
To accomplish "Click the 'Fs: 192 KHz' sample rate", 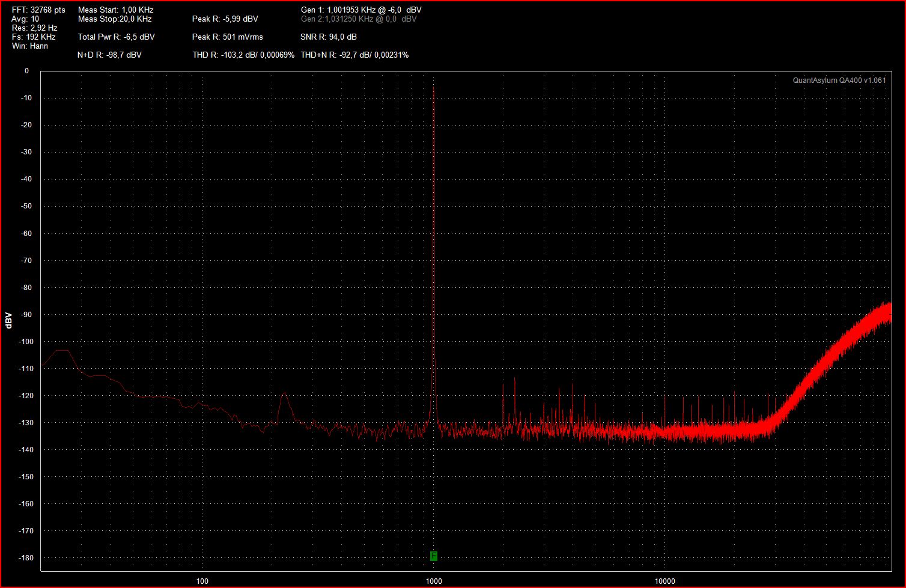I will (x=34, y=37).
